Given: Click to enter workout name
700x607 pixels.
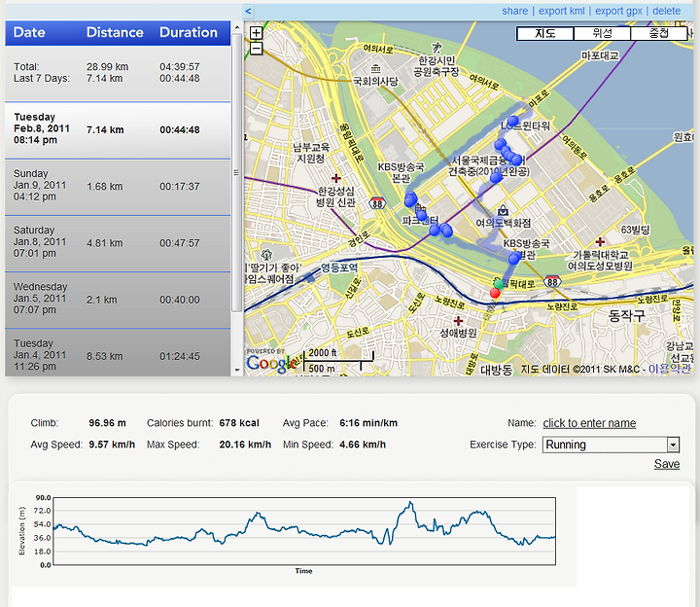Looking at the screenshot, I should (x=589, y=423).
